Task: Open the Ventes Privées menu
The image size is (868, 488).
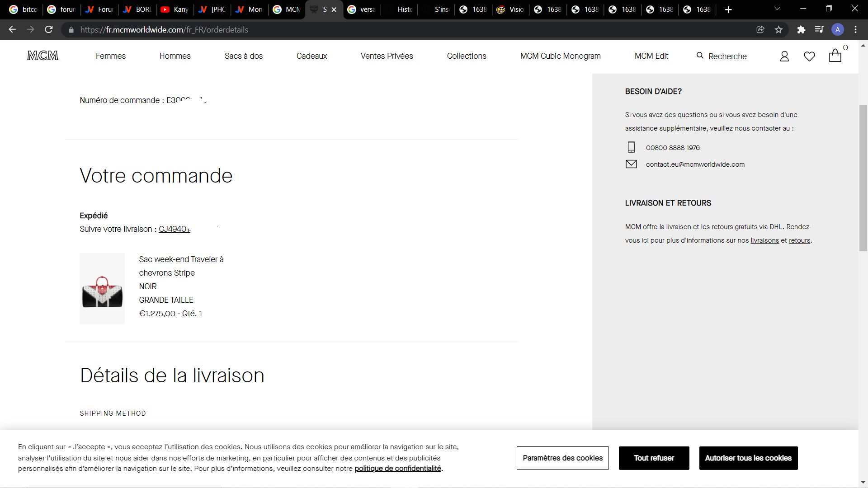Action: [x=387, y=56]
